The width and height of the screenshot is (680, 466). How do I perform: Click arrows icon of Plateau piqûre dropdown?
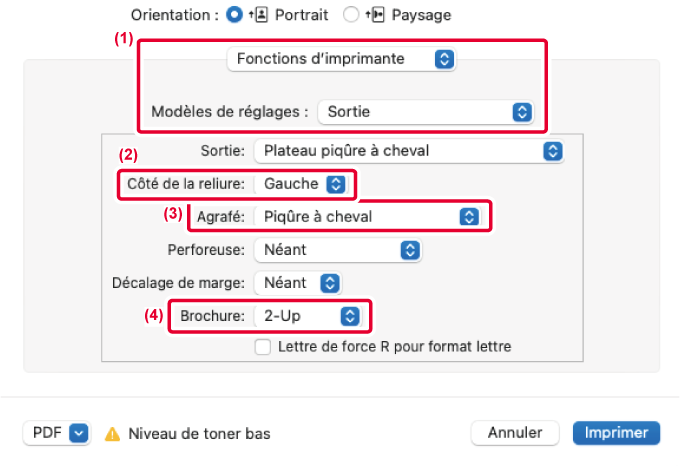click(x=552, y=151)
